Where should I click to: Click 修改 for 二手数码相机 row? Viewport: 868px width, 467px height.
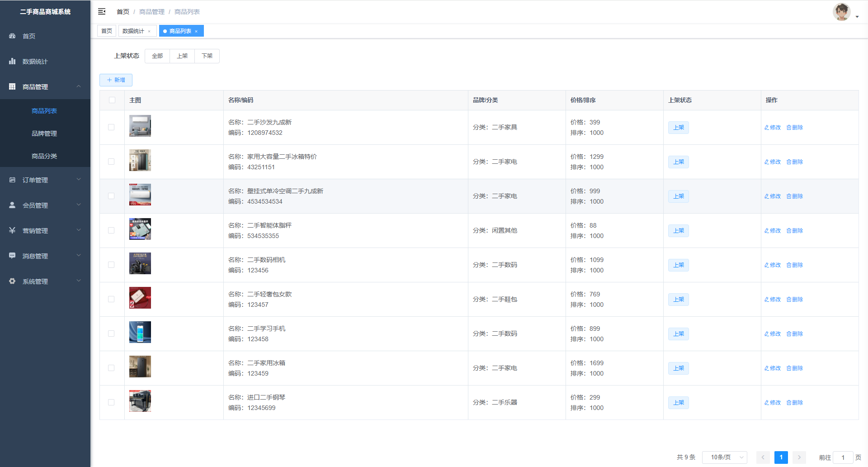pyautogui.click(x=773, y=265)
